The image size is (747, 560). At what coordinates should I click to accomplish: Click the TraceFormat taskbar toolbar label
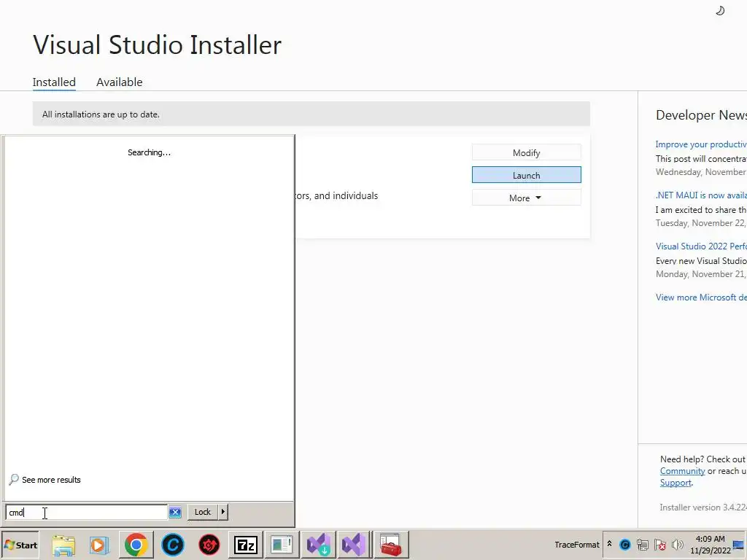tap(576, 545)
